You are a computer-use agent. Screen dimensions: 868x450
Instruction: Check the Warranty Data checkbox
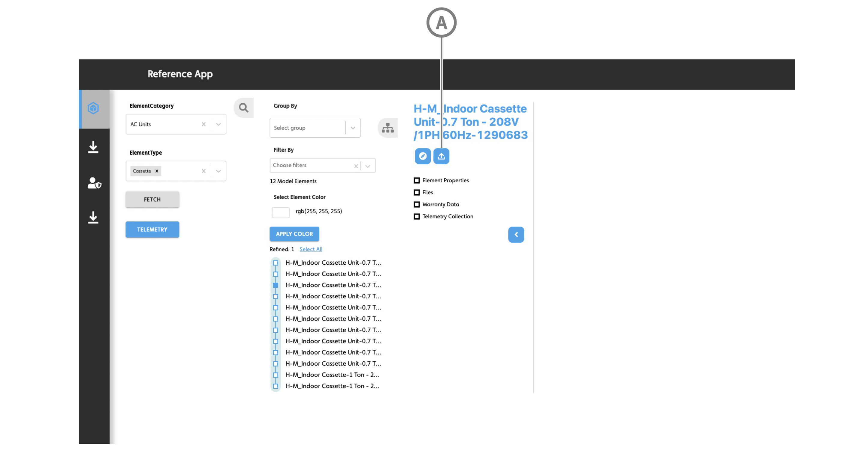point(417,205)
